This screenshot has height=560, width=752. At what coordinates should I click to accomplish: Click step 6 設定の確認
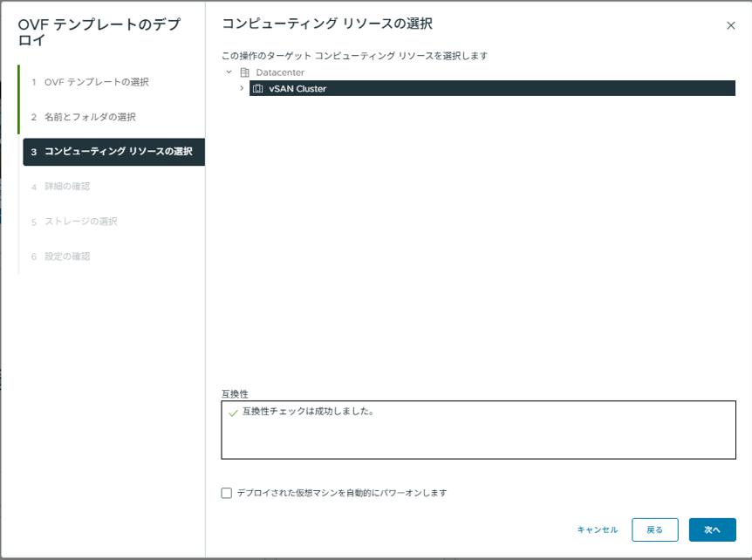[x=60, y=256]
